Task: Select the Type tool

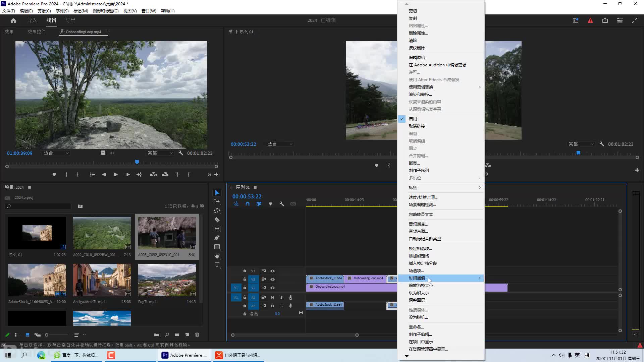Action: pos(217,265)
